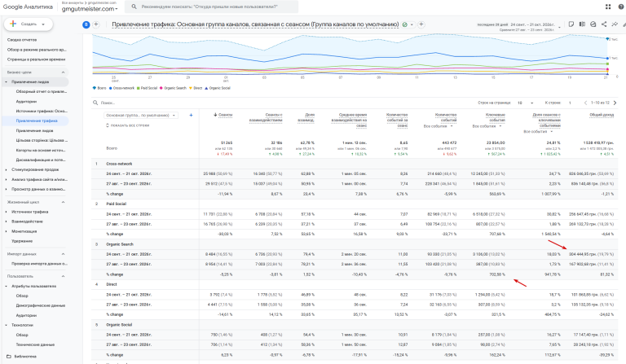Click Cross-network row label
The height and width of the screenshot is (364, 626).
pyautogui.click(x=119, y=164)
